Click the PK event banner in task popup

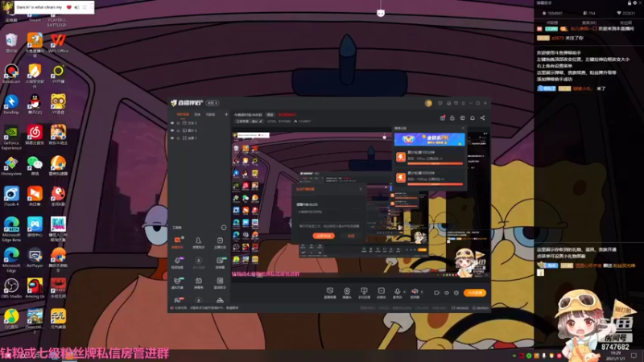430,139
